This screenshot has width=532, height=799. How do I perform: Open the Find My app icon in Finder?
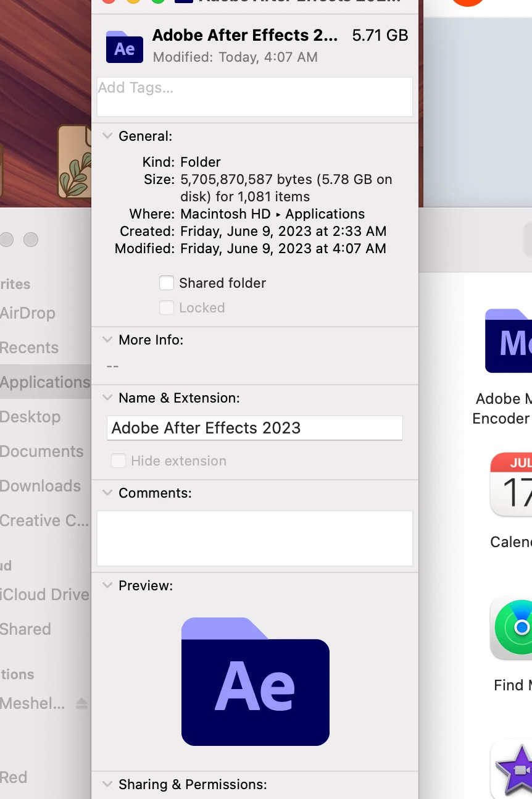511,629
